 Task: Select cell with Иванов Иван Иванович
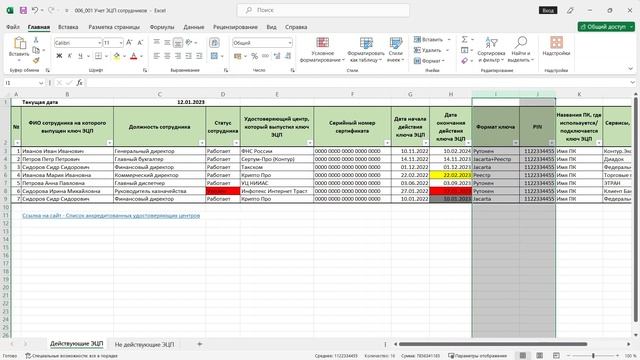[x=67, y=151]
